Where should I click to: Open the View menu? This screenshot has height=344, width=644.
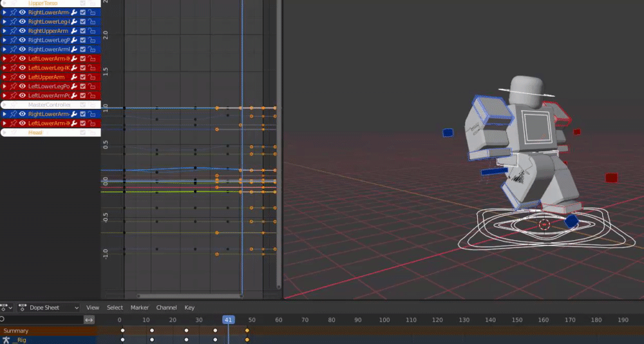pos(92,307)
